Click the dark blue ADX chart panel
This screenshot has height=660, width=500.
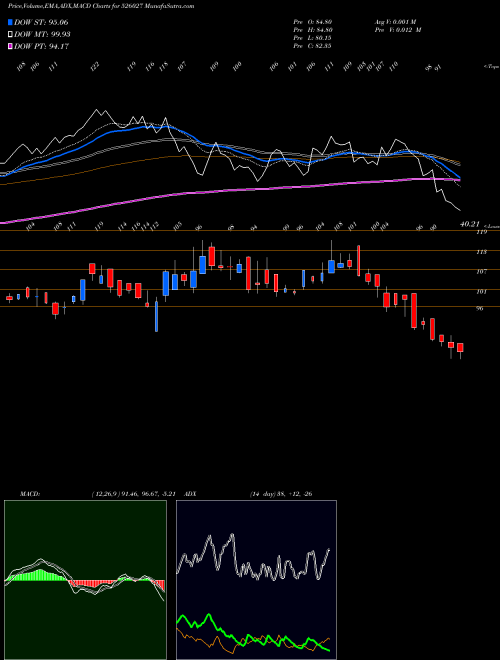(x=256, y=580)
